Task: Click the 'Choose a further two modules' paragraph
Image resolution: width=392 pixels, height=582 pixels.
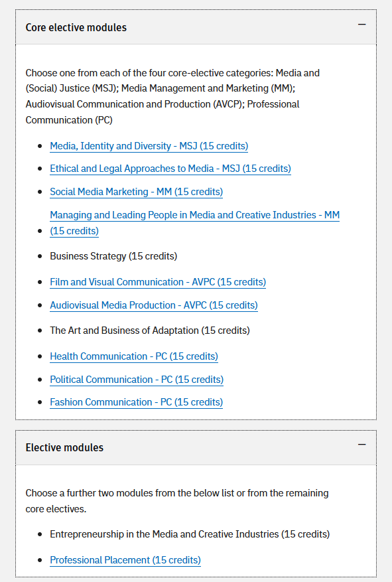Action: pos(177,501)
